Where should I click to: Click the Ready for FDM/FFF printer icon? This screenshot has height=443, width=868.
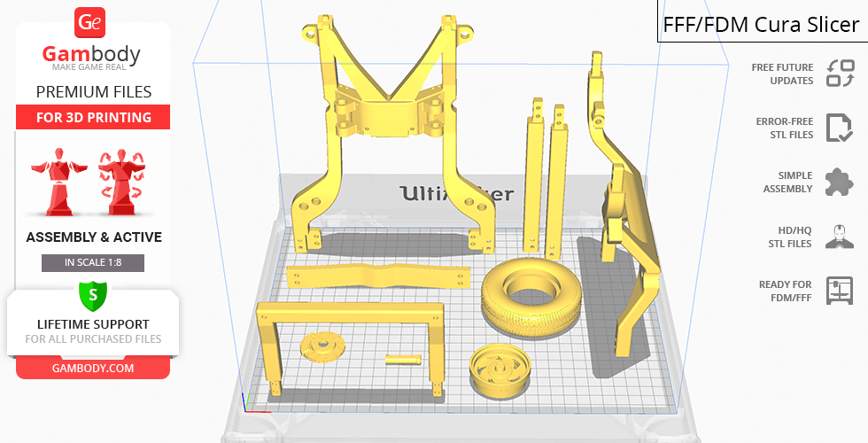[x=838, y=290]
